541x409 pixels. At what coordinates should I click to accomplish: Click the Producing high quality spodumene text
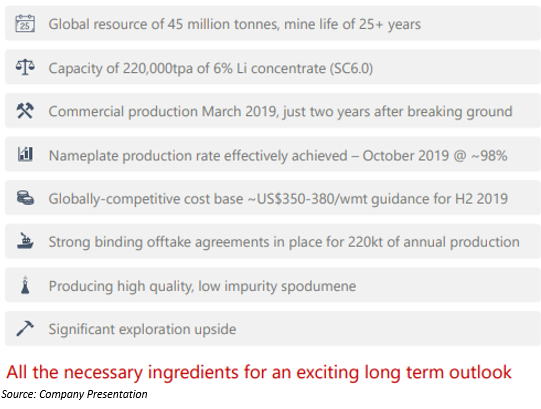(x=202, y=286)
